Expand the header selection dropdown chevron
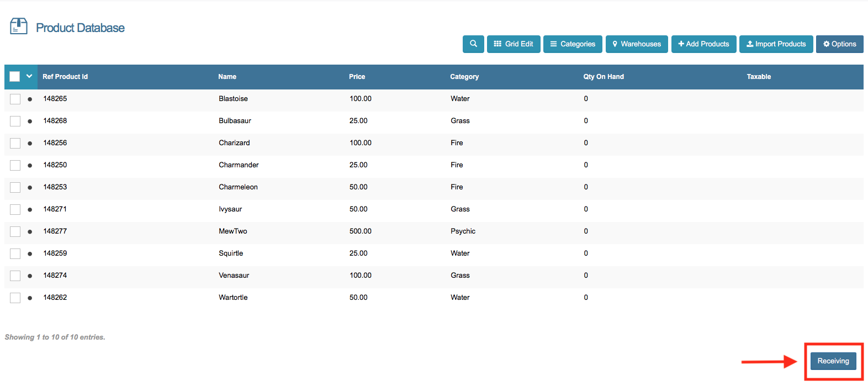The height and width of the screenshot is (386, 868). (x=29, y=76)
